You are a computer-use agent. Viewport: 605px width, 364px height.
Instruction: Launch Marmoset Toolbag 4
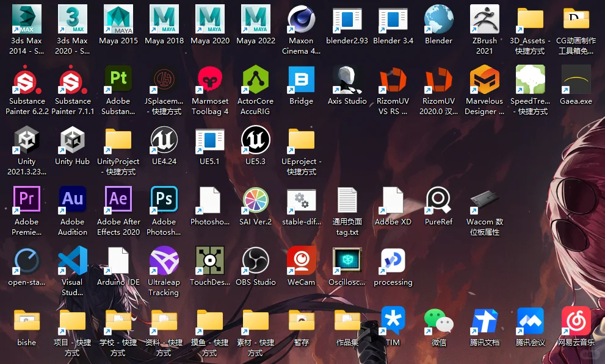pyautogui.click(x=210, y=79)
